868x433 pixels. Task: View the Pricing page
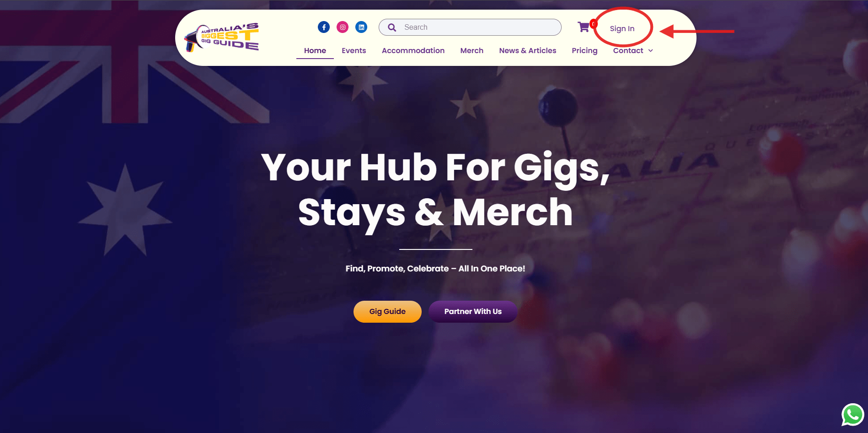(584, 51)
